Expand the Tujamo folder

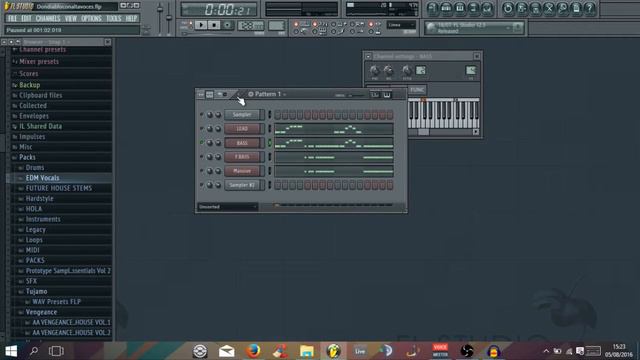(36, 291)
